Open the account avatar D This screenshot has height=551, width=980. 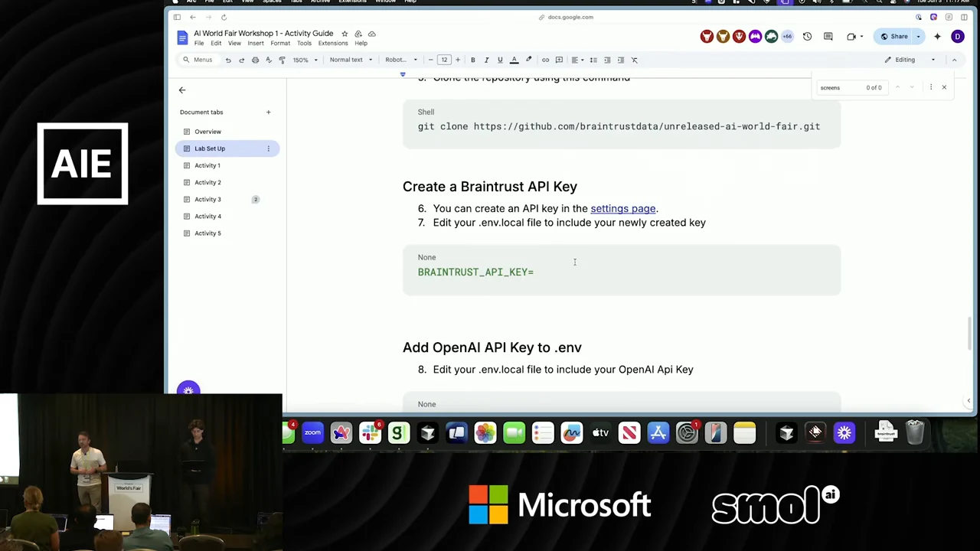(x=957, y=37)
